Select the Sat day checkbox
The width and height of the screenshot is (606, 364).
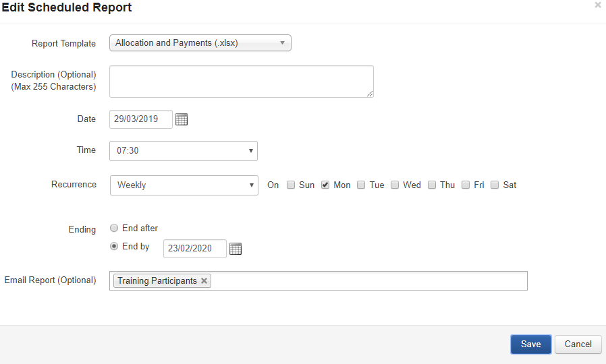click(x=495, y=185)
